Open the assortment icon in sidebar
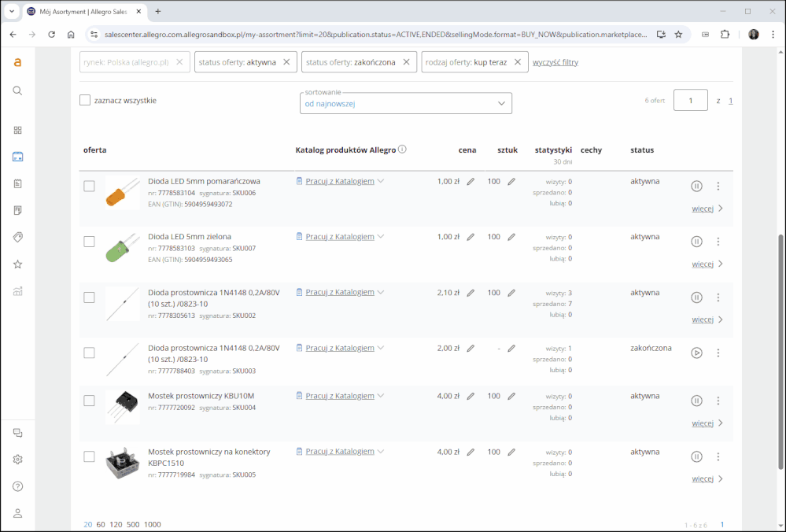Image resolution: width=786 pixels, height=532 pixels. pos(17,157)
